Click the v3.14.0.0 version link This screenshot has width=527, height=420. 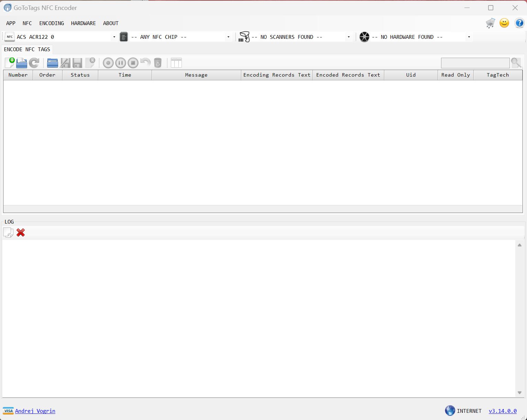(503, 411)
